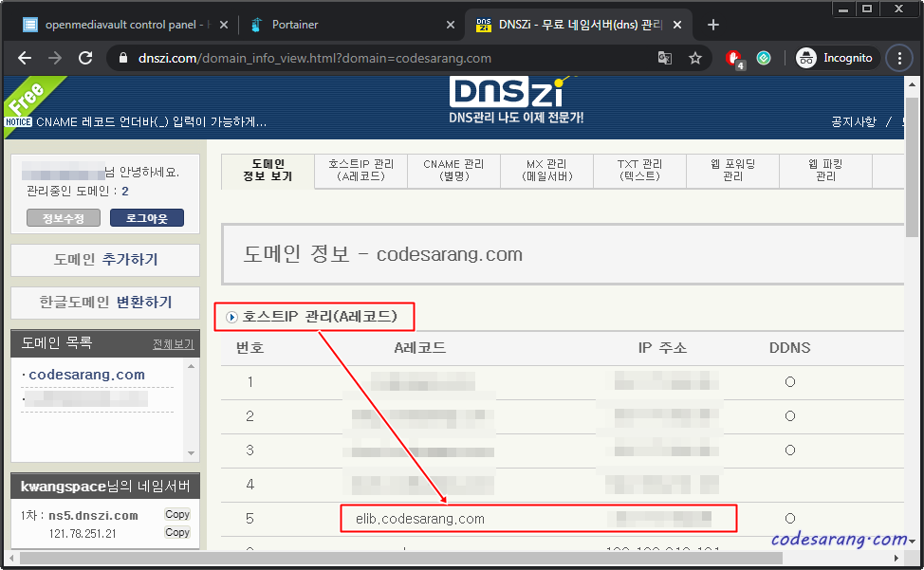The width and height of the screenshot is (924, 570).
Task: Switch to openmediavault control panel tab
Action: click(120, 25)
